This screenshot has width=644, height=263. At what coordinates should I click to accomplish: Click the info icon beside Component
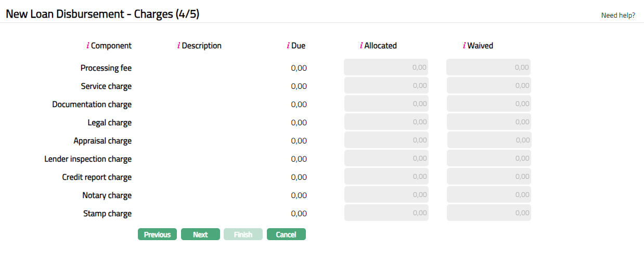(x=88, y=46)
